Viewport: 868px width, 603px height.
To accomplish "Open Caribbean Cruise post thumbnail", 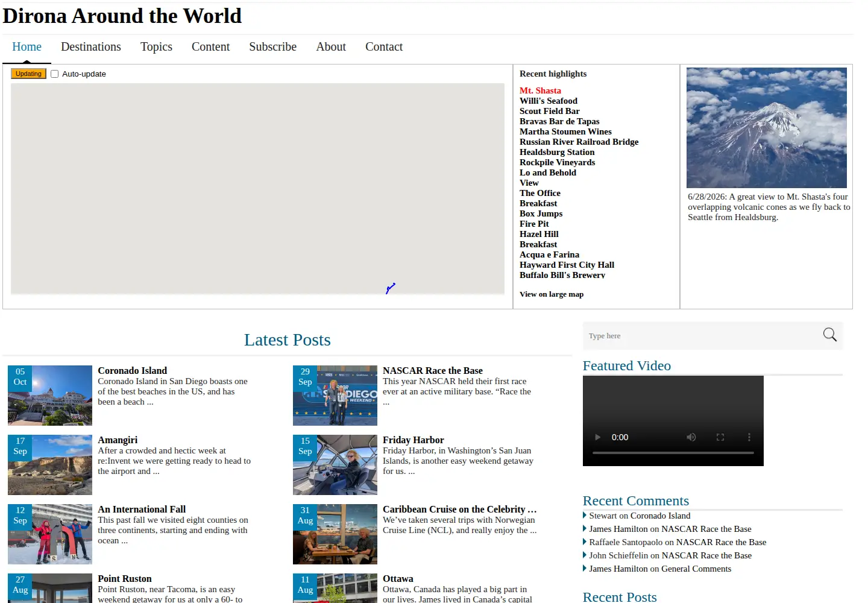I will [x=335, y=534].
